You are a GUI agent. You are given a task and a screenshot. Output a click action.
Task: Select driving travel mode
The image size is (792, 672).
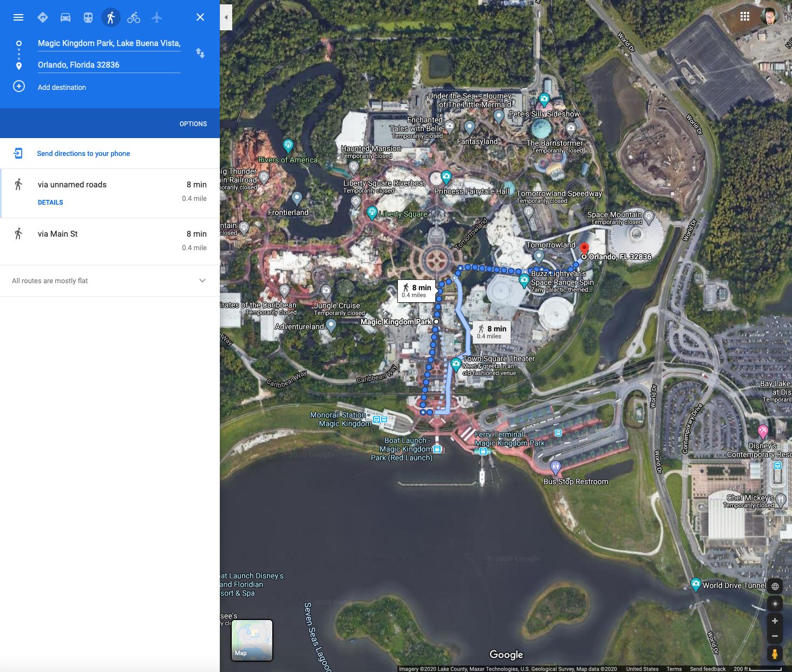[66, 17]
